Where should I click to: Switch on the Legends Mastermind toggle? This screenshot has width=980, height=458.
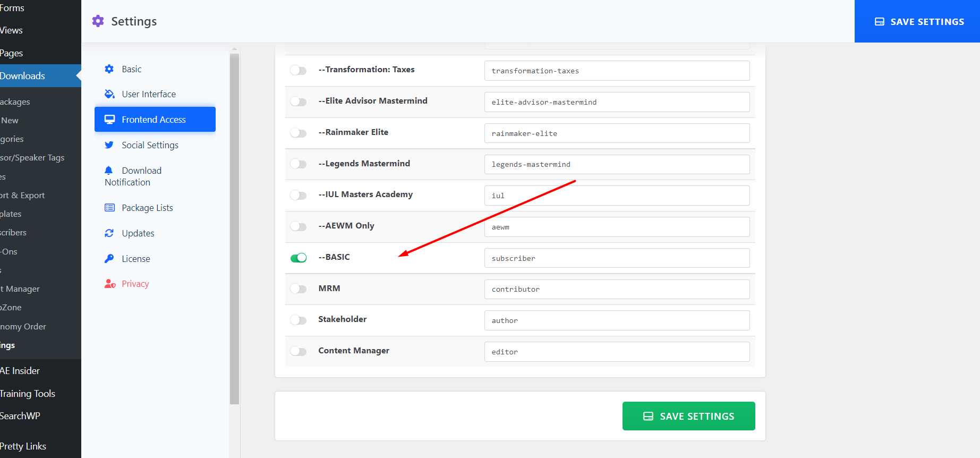tap(299, 164)
